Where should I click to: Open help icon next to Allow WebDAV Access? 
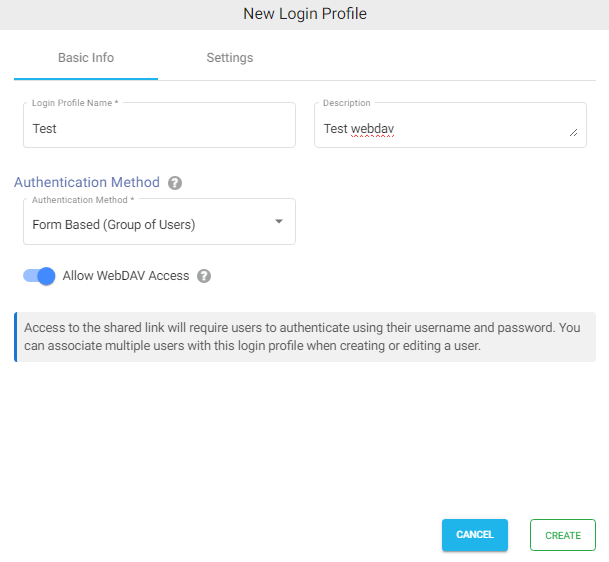coord(204,276)
